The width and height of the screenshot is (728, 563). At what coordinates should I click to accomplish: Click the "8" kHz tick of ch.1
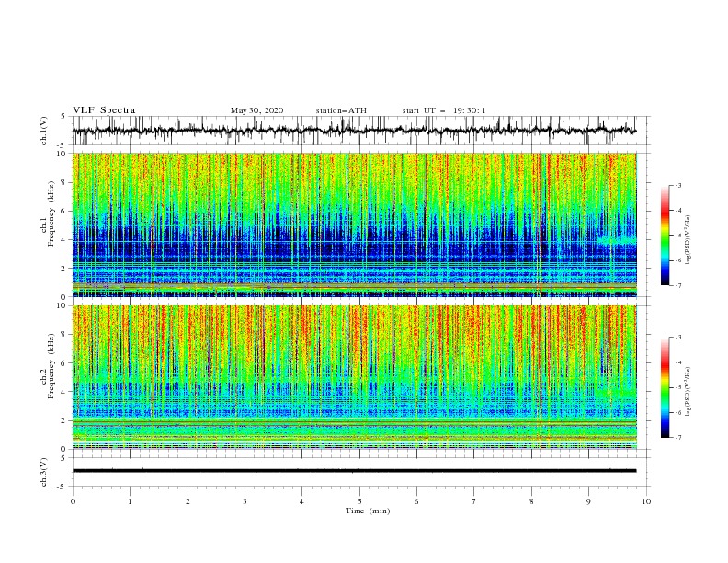tap(65, 182)
